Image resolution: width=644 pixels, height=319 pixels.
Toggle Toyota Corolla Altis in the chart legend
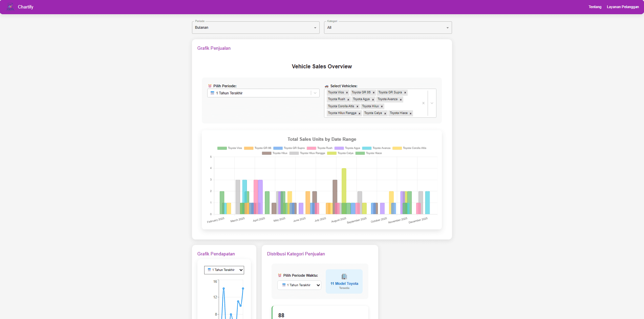click(x=409, y=148)
